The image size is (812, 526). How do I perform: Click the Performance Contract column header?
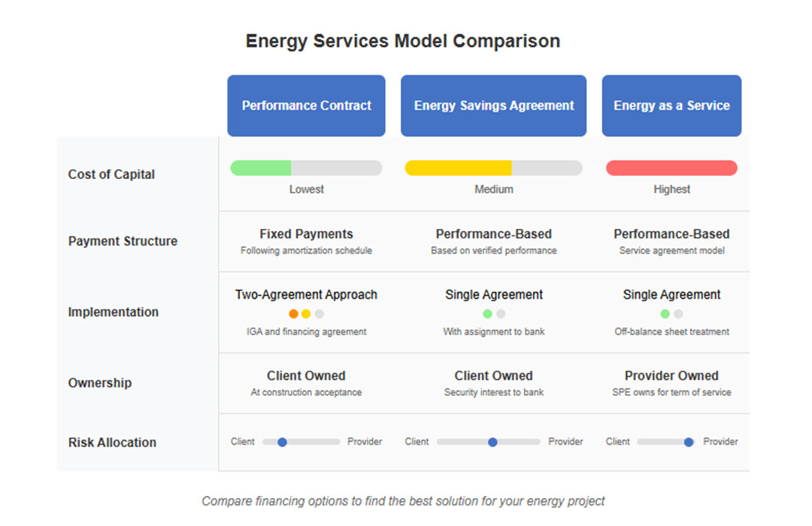[306, 105]
